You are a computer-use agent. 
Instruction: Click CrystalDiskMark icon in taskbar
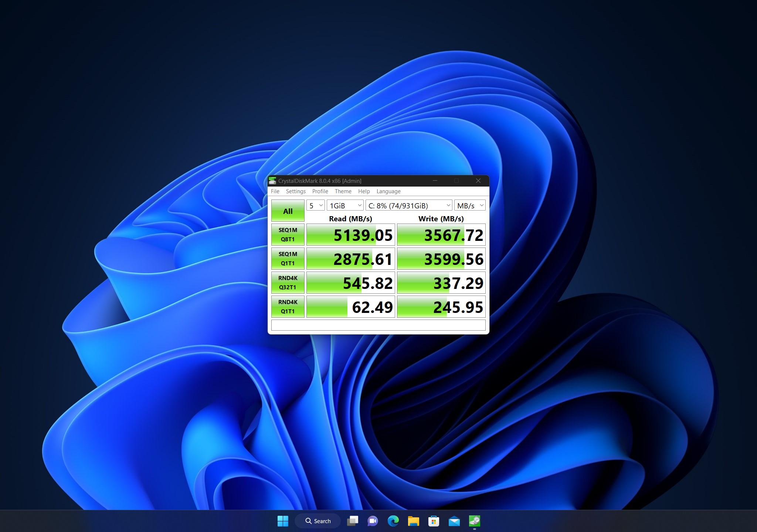[474, 521]
